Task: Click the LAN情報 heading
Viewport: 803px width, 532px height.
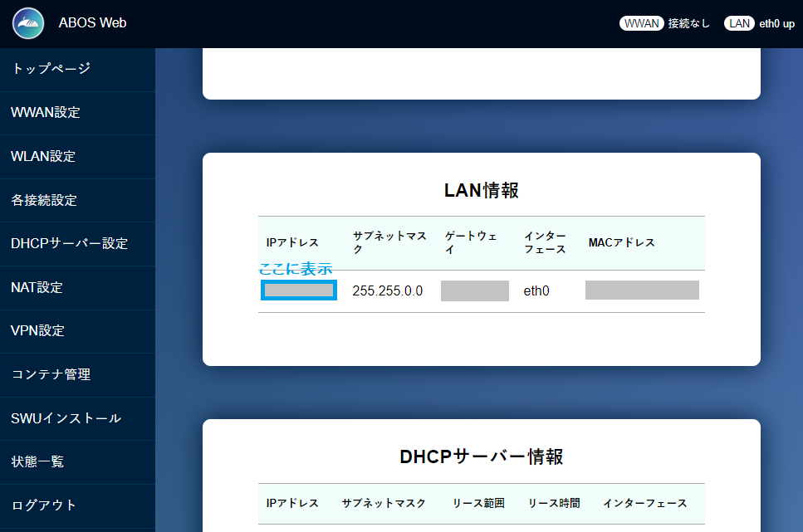Action: (482, 191)
